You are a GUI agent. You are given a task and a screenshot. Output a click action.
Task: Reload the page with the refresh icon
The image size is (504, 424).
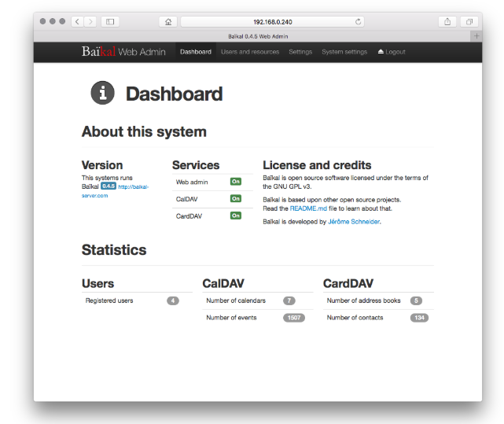pos(358,22)
